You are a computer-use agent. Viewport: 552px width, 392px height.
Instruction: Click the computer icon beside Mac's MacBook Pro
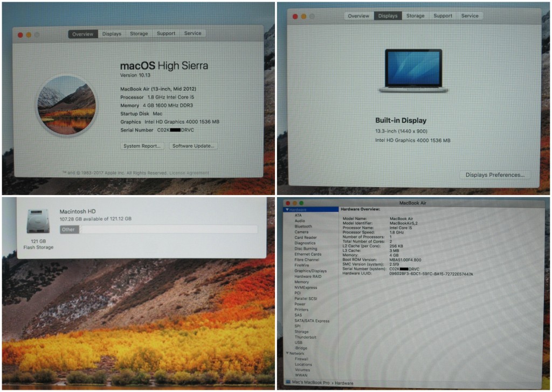click(288, 382)
